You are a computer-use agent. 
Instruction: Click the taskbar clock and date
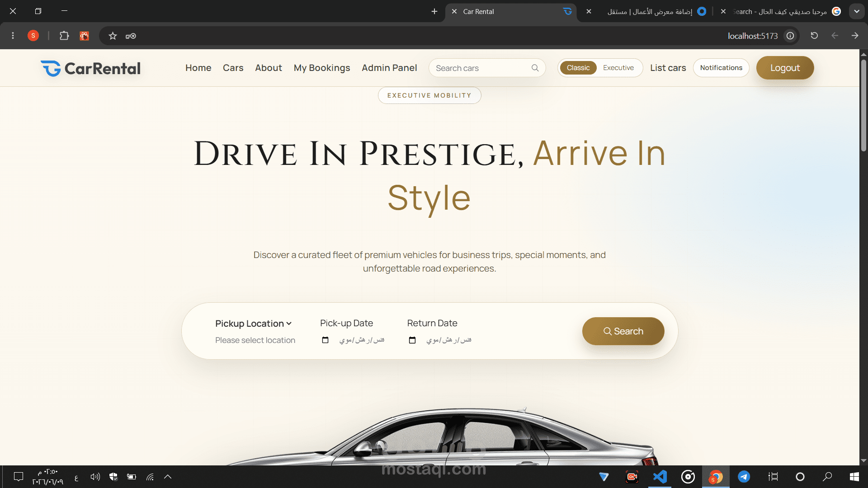pos(47,477)
